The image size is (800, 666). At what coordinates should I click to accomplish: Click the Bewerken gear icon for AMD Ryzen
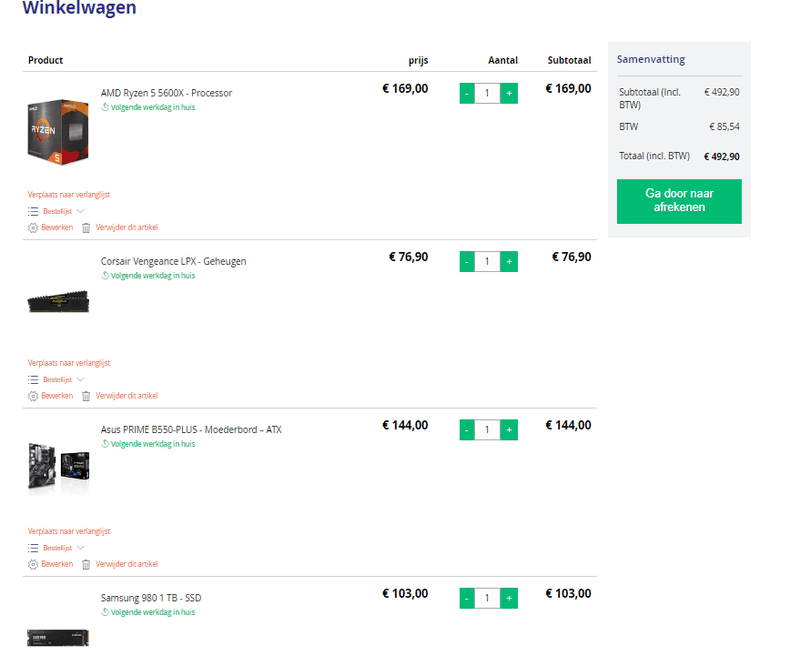(33, 227)
